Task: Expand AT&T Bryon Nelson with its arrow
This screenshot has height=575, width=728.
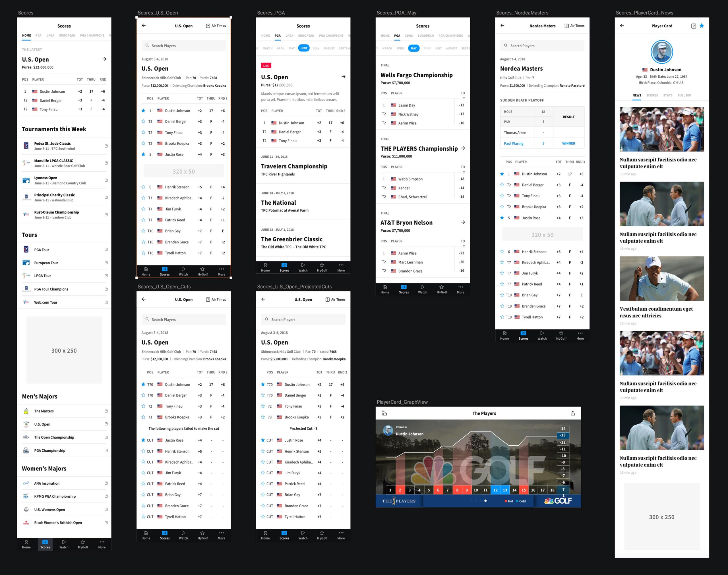Action: [x=463, y=222]
